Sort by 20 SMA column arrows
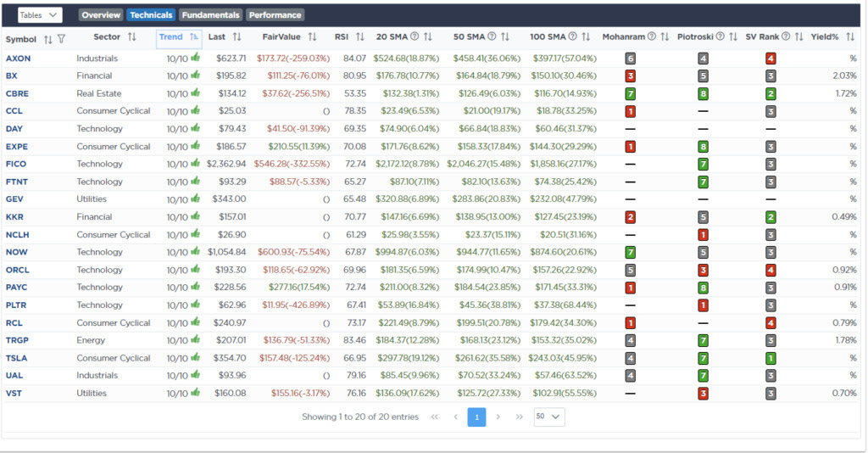 [428, 37]
